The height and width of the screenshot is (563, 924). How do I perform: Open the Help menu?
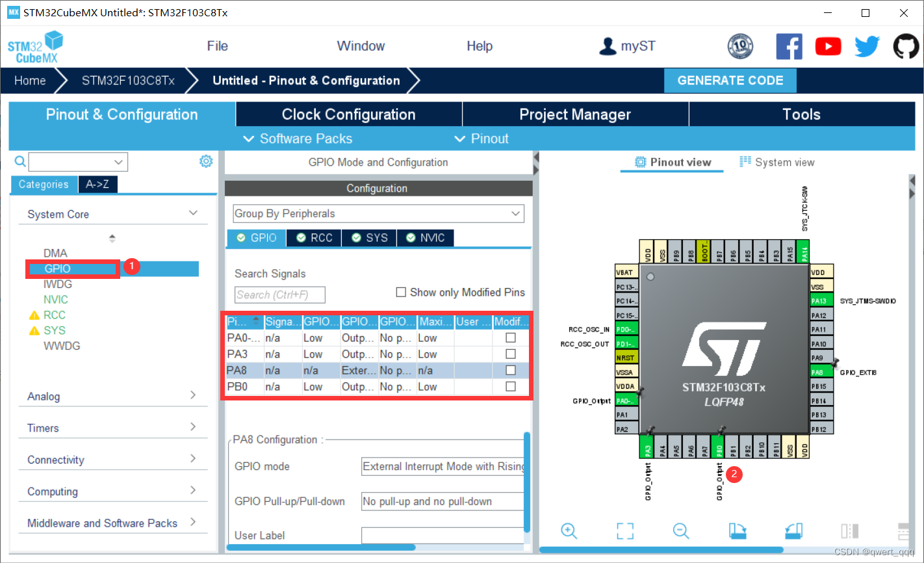(x=480, y=46)
